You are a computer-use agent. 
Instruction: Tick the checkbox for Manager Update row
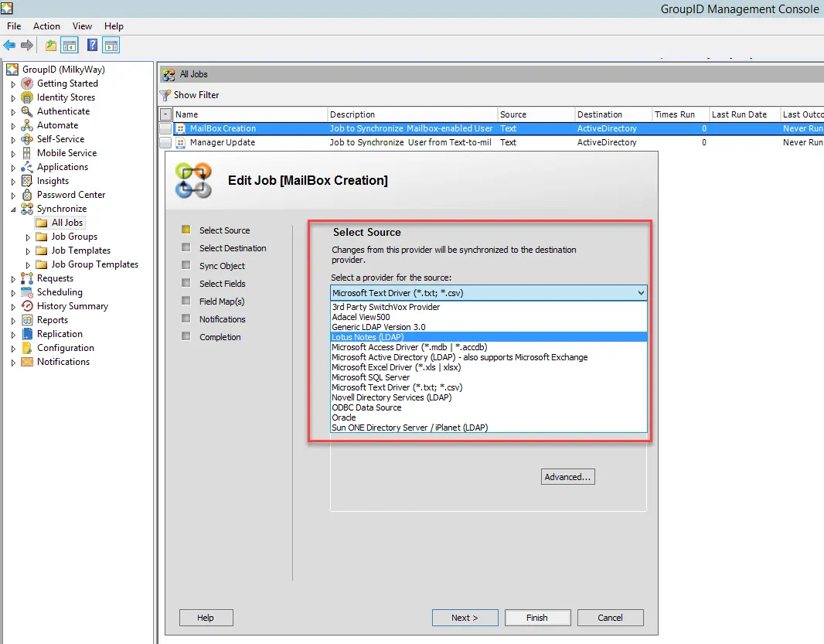pos(165,142)
